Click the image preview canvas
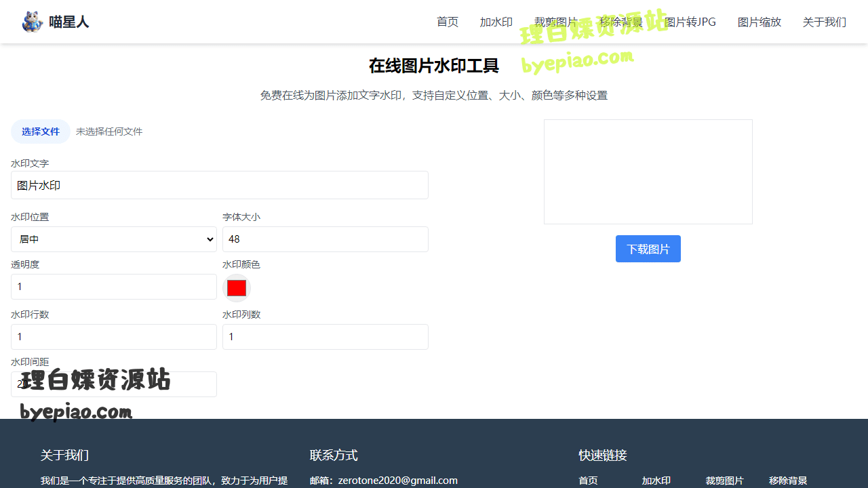 coord(648,171)
